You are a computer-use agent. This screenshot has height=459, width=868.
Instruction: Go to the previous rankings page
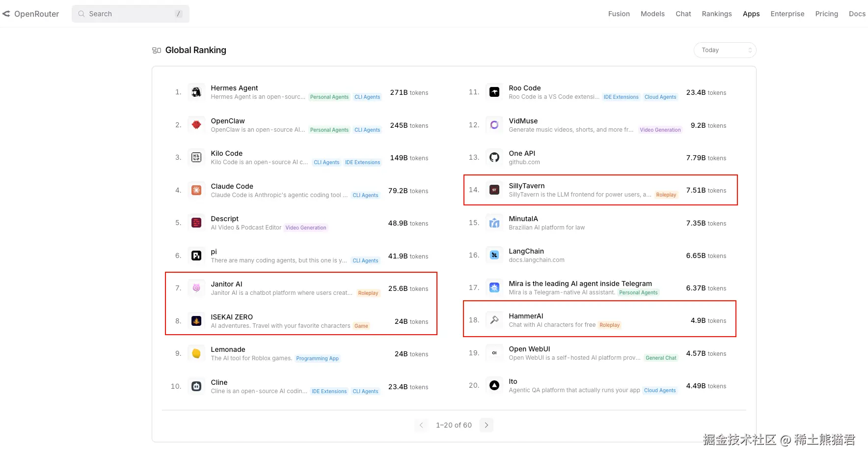(x=421, y=425)
